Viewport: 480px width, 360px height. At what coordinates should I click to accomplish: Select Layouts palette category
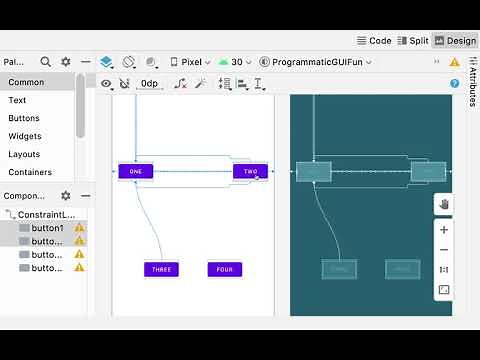pos(37,154)
